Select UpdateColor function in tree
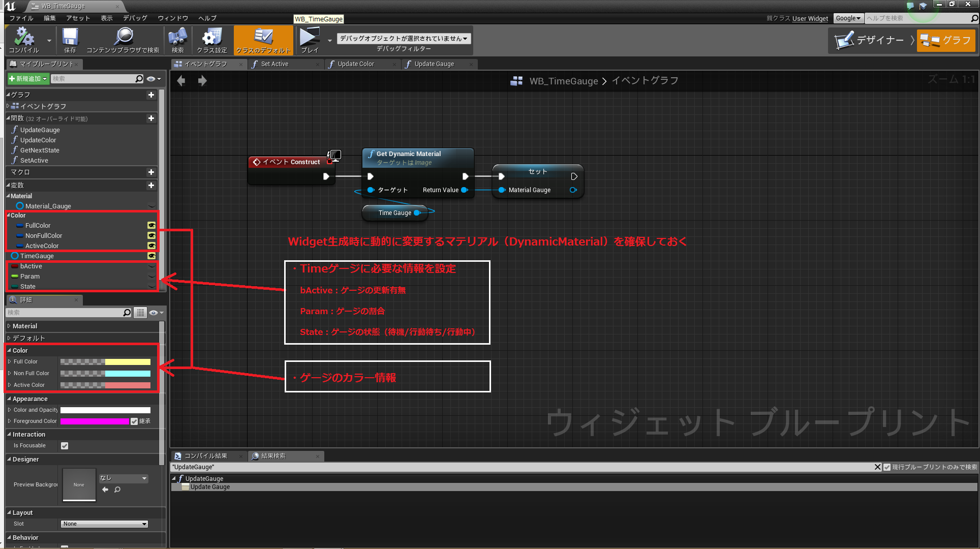Image resolution: width=980 pixels, height=549 pixels. [38, 140]
